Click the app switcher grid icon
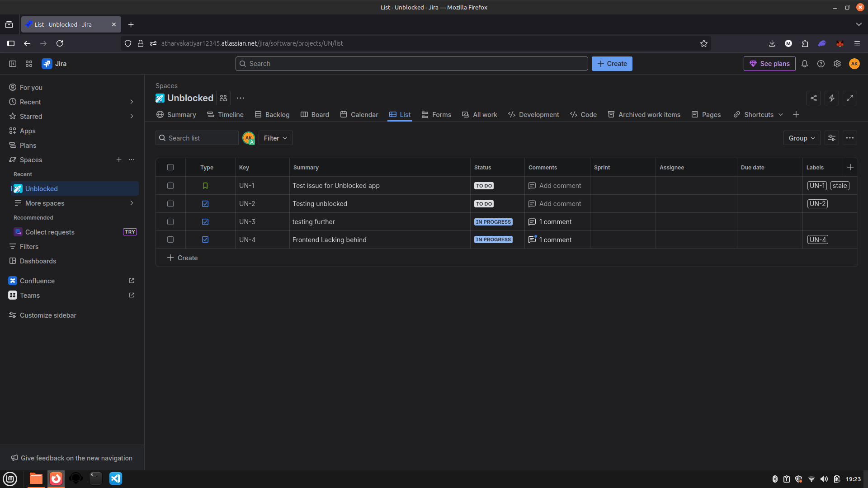868x488 pixels. (29, 64)
